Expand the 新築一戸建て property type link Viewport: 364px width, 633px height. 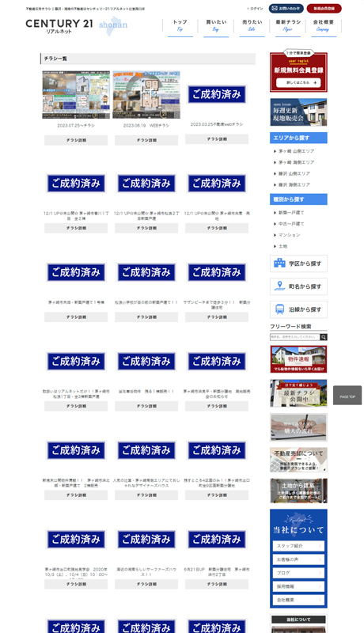[x=291, y=212]
